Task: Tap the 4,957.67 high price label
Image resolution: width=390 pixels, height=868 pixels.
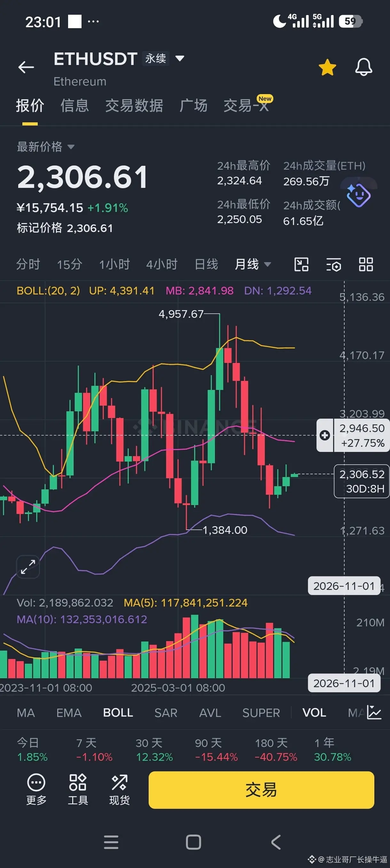Action: coord(181,314)
